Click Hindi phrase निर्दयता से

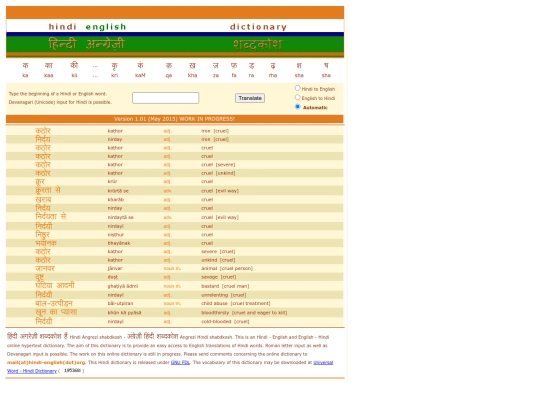click(x=51, y=217)
